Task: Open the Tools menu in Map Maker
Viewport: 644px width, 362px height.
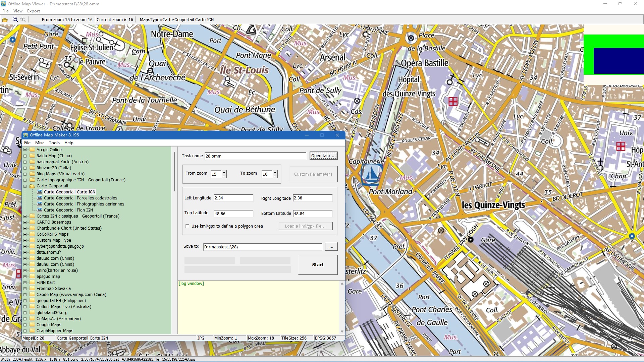Action: [x=54, y=143]
